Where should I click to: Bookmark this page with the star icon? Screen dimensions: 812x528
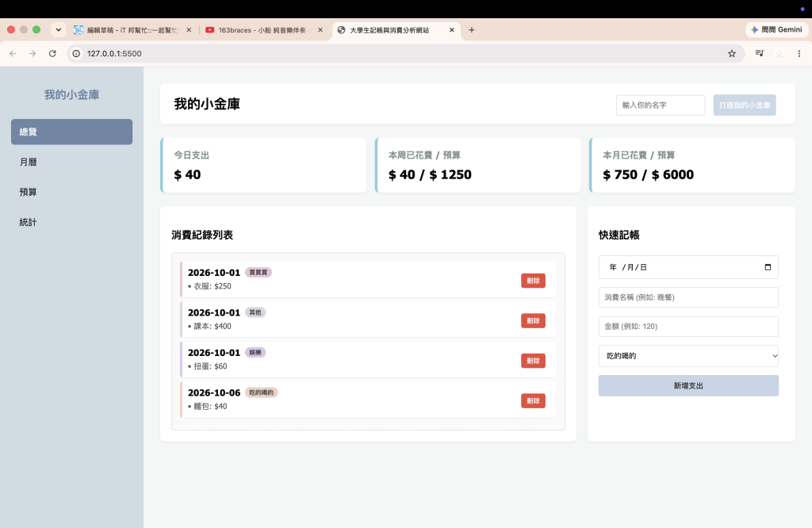[732, 53]
